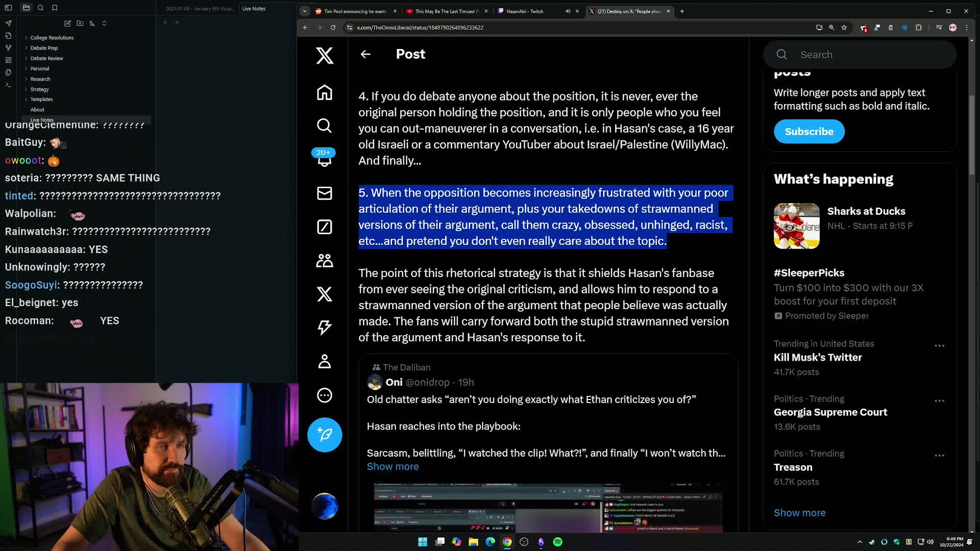Click Show more in quoted post
Viewport: 980px width, 551px height.
(393, 466)
